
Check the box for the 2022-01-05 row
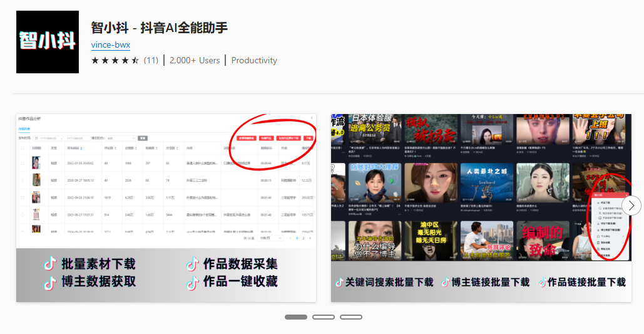pyautogui.click(x=23, y=163)
